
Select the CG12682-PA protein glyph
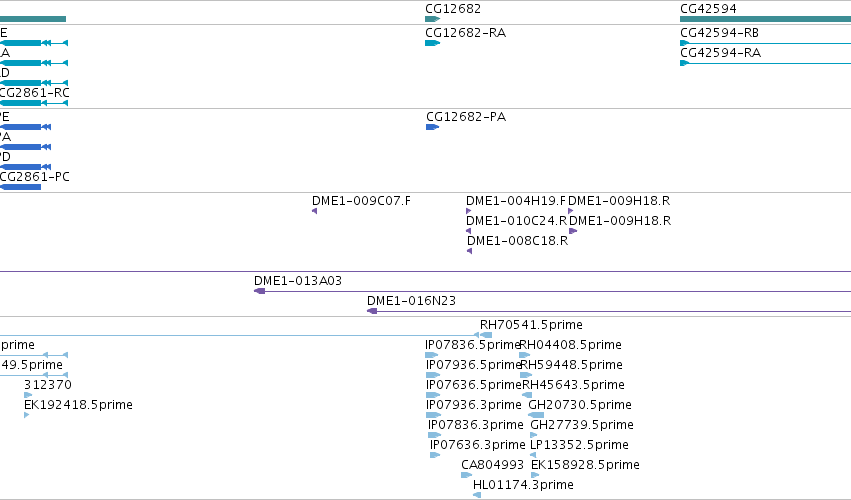click(x=433, y=127)
